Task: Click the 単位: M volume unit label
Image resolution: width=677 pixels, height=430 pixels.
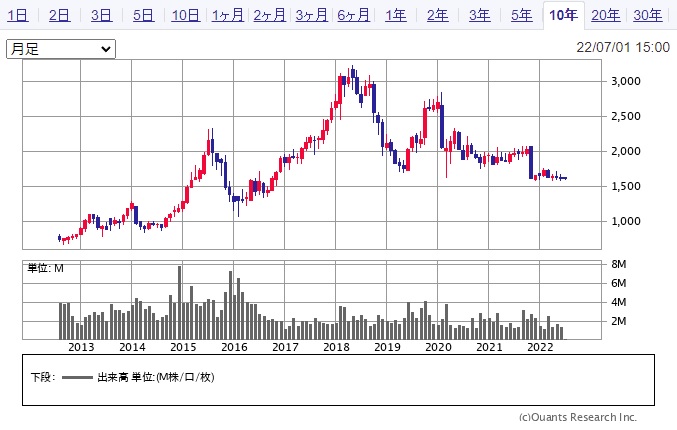Action: [x=46, y=268]
